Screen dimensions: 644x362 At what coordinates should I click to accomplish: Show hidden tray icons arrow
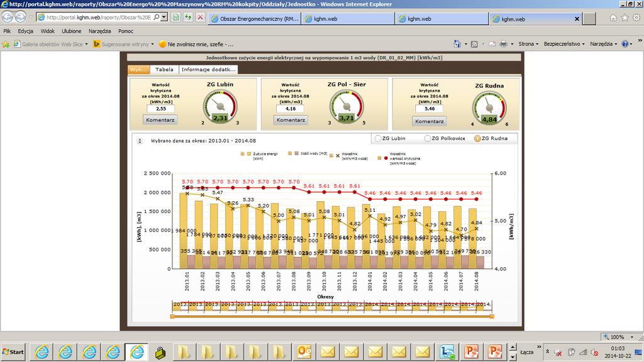[x=548, y=352]
